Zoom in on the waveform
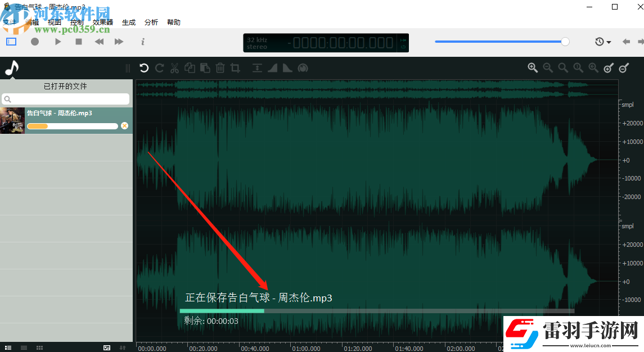 [x=533, y=67]
